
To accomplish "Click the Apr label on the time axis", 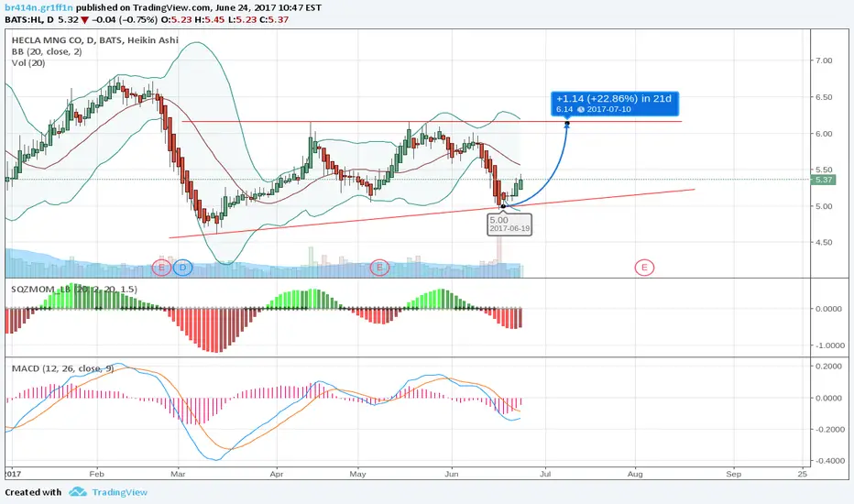I will (x=277, y=474).
